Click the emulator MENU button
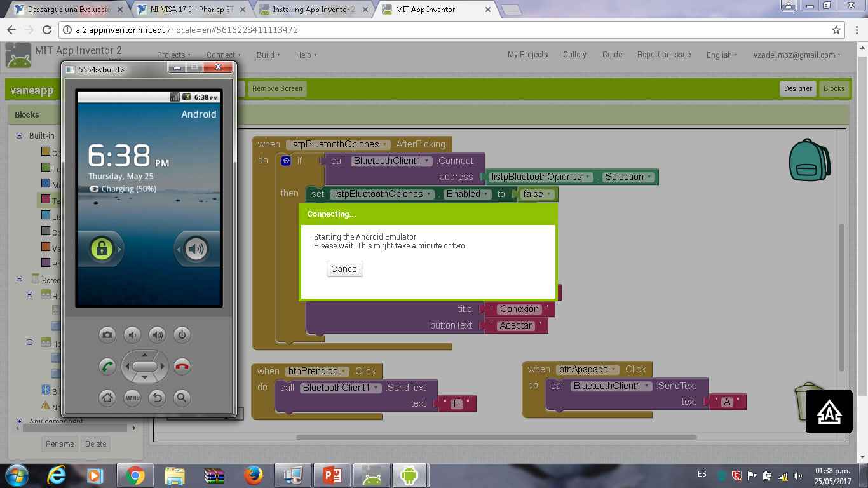This screenshot has height=488, width=868. [132, 398]
